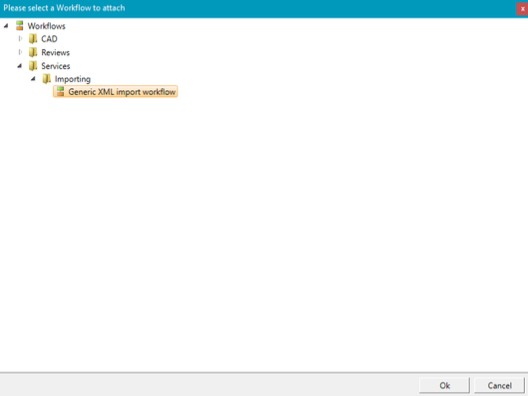Select the Services tree label
The width and height of the screenshot is (528, 396).
(x=56, y=66)
